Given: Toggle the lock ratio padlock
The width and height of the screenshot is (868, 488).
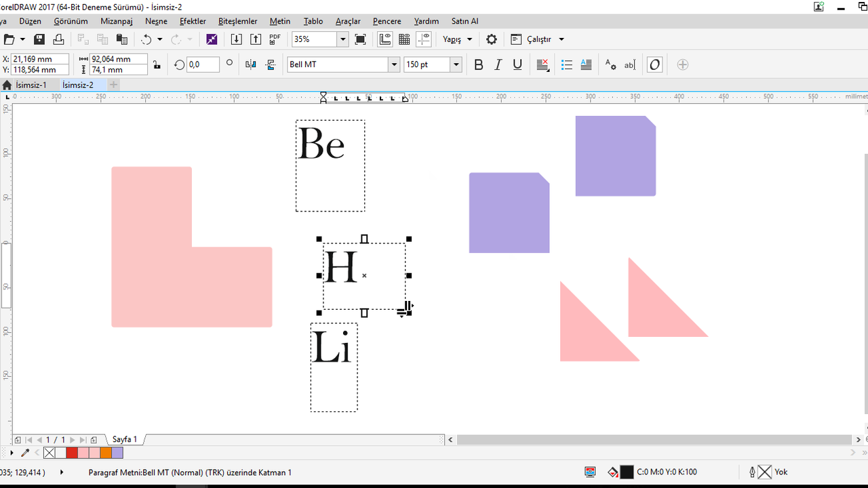Looking at the screenshot, I should pos(157,65).
